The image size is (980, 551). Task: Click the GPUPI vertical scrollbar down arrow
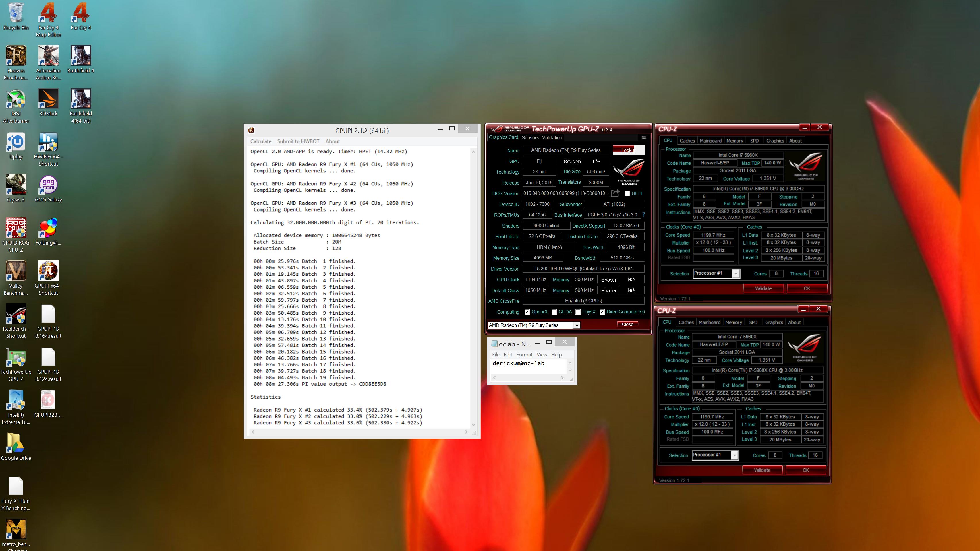click(473, 425)
